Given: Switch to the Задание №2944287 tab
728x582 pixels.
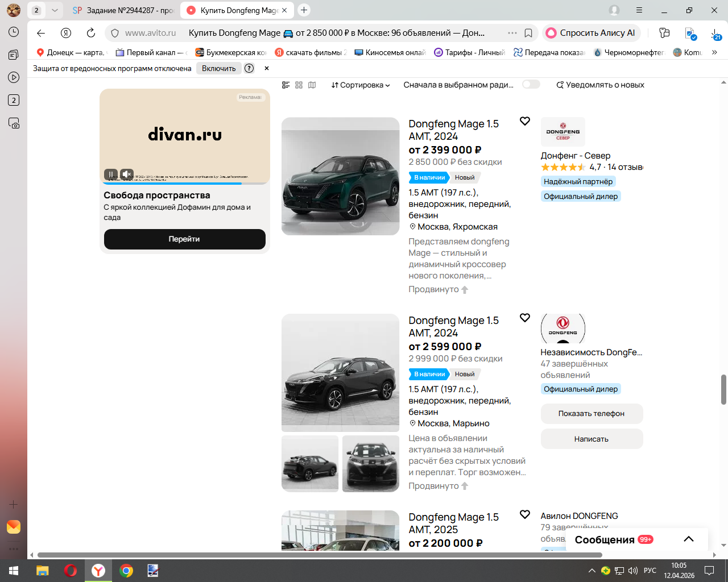Looking at the screenshot, I should click(123, 10).
